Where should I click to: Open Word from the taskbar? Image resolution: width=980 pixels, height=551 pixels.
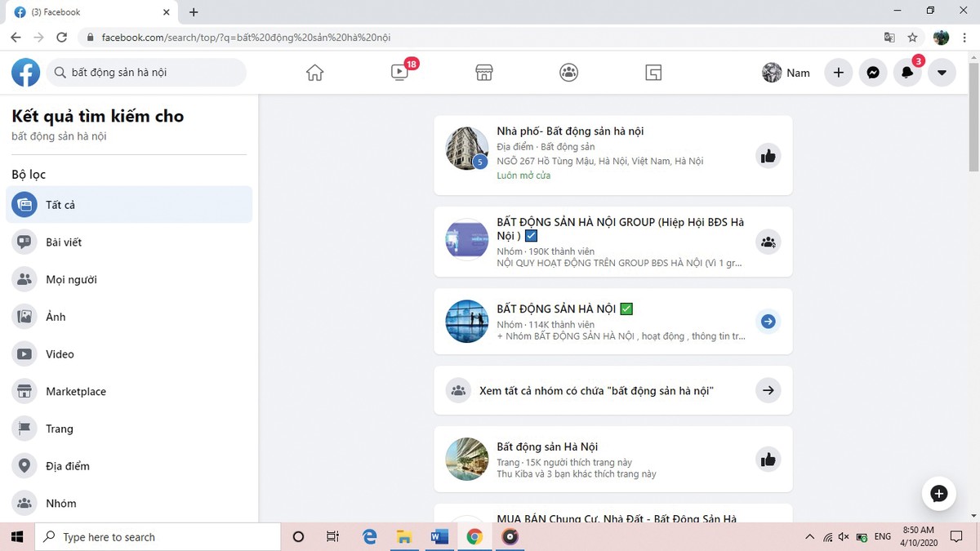click(439, 536)
